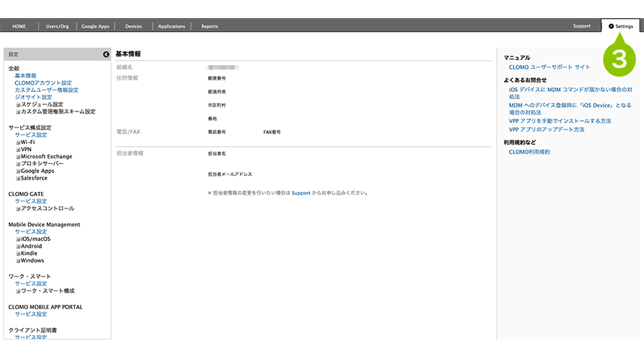Expand the スケジュール設定 tree node
Screen dimensions: 644x362
point(18,105)
